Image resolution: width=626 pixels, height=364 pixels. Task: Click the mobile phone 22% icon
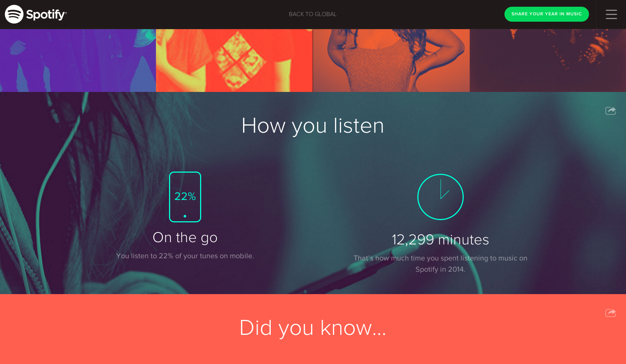click(185, 197)
